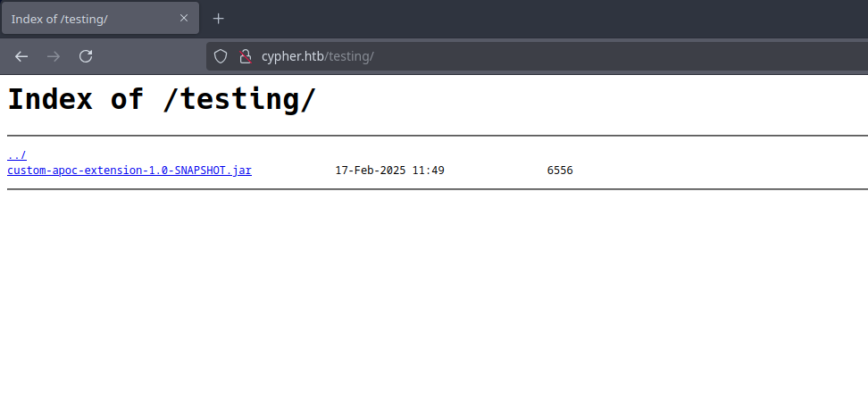Download custom-apoc-extension-1.0-SNAPSHOT.jar file link

coord(129,170)
